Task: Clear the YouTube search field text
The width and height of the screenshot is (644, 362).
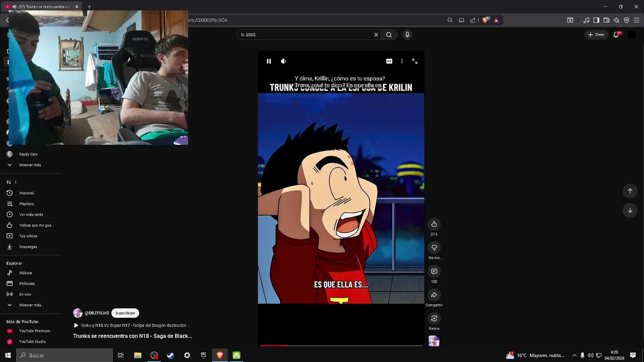Action: point(376,35)
